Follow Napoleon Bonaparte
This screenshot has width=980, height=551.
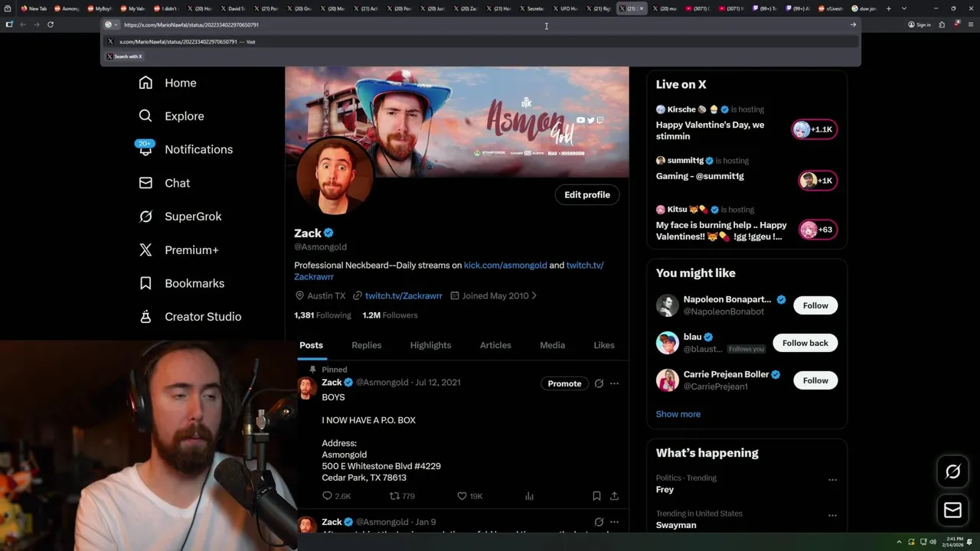tap(815, 305)
